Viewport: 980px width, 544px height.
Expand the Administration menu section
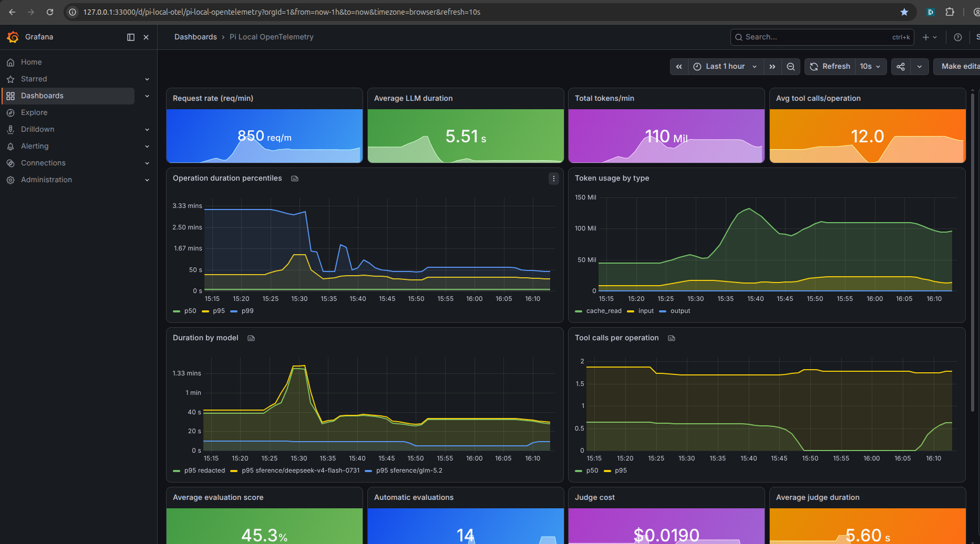pos(147,180)
